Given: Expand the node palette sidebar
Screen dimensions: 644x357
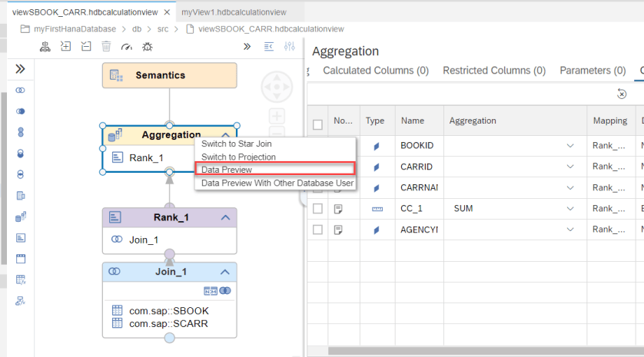Looking at the screenshot, I should 20,68.
